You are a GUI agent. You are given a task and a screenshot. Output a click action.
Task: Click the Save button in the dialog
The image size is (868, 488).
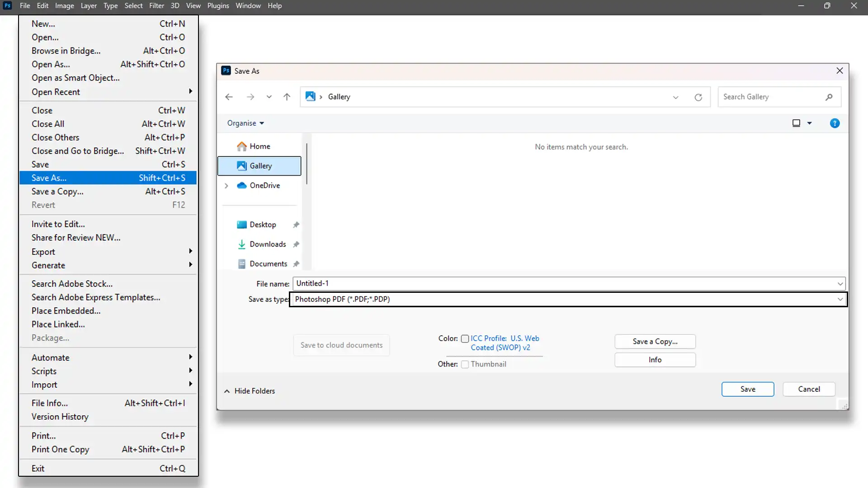coord(748,389)
